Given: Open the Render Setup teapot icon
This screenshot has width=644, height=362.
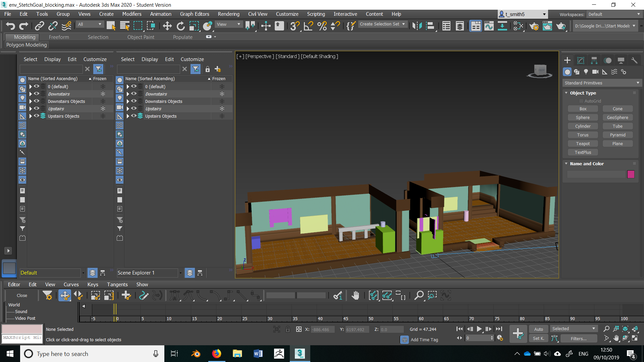Looking at the screenshot, I should coord(534,26).
